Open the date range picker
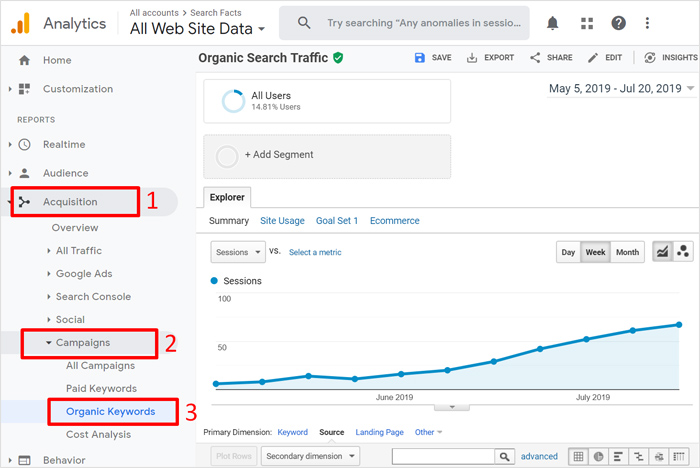Viewport: 700px width, 468px height. coord(621,89)
